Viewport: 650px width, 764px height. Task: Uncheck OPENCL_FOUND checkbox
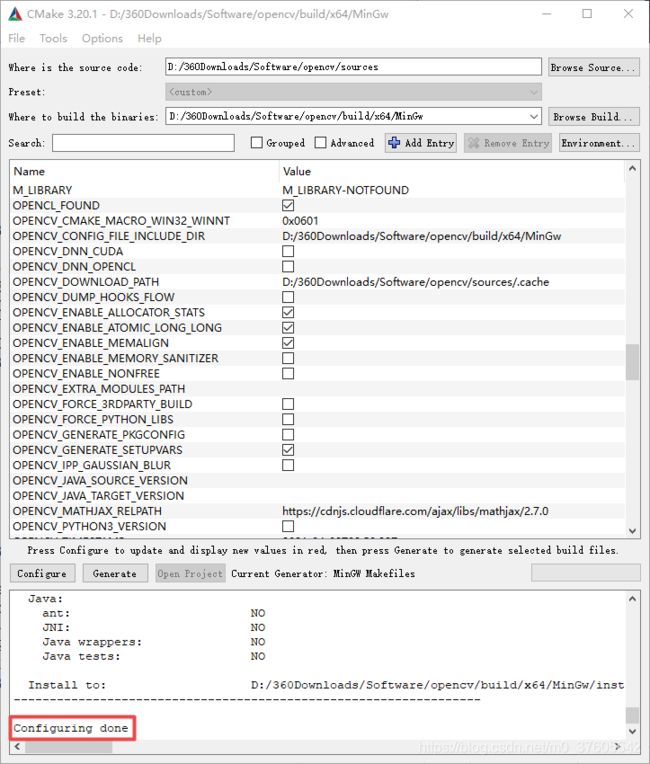click(x=288, y=205)
